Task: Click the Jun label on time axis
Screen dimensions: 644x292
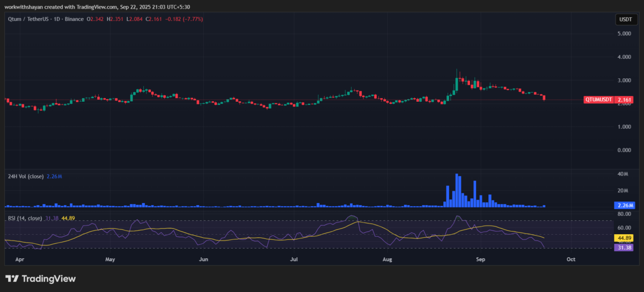Action: [x=203, y=259]
